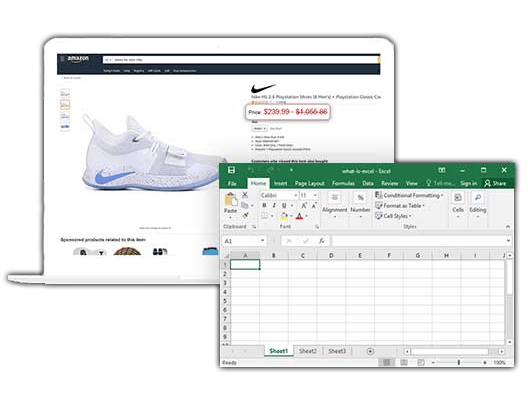Click the Cut scissors icon
The width and height of the screenshot is (528, 395).
(245, 195)
